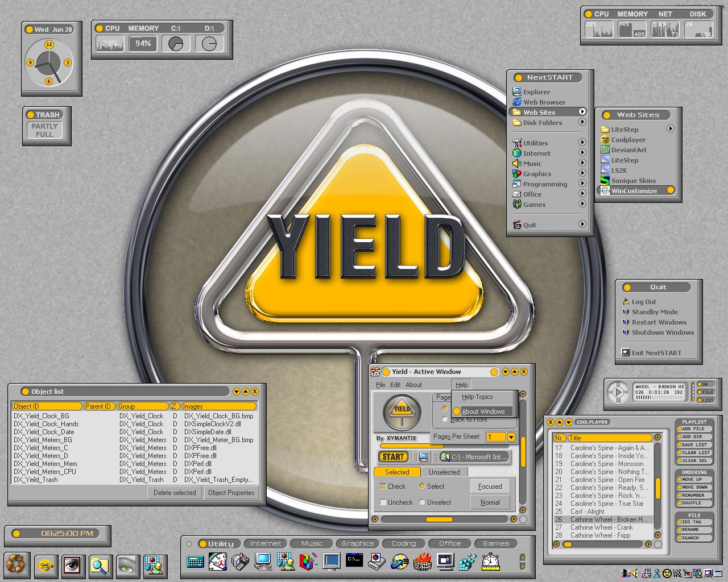Toggle the LIST indicator in the player
Screen dimensions: 728x582
[x=705, y=400]
